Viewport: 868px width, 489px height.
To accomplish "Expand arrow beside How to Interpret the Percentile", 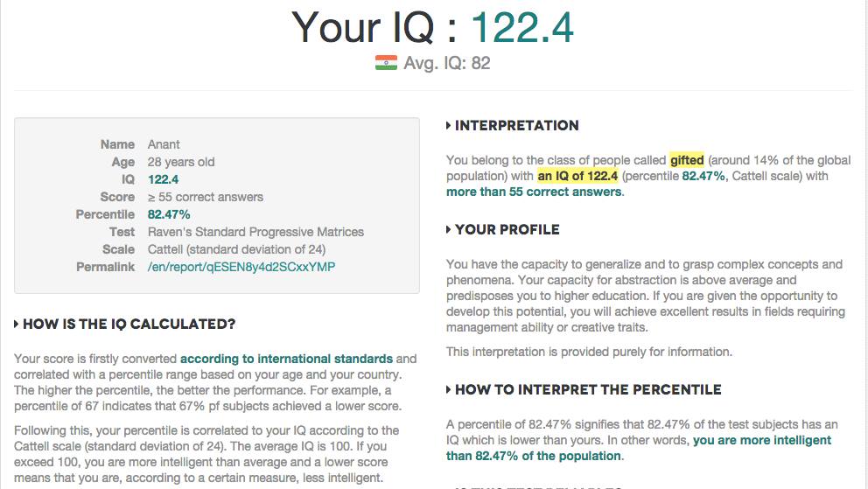I will pyautogui.click(x=449, y=390).
